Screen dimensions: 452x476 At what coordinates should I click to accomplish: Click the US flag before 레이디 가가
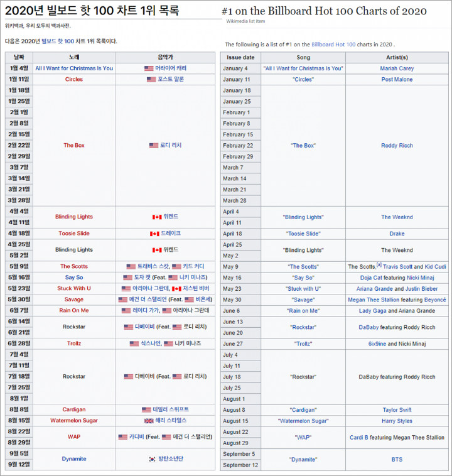point(126,311)
